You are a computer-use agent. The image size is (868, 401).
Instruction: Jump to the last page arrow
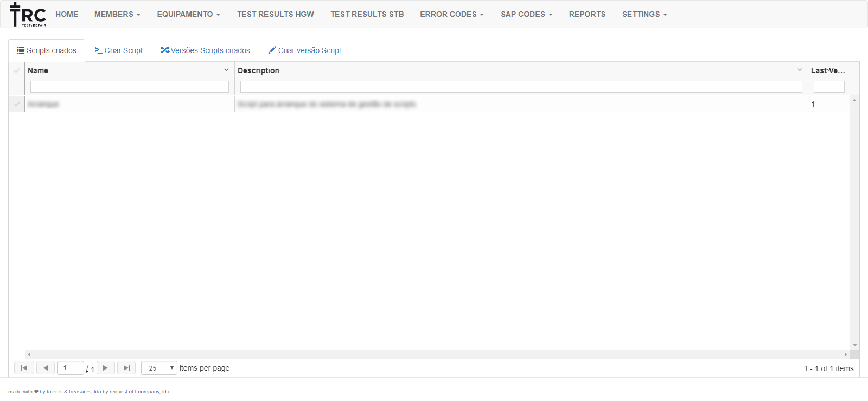click(126, 368)
